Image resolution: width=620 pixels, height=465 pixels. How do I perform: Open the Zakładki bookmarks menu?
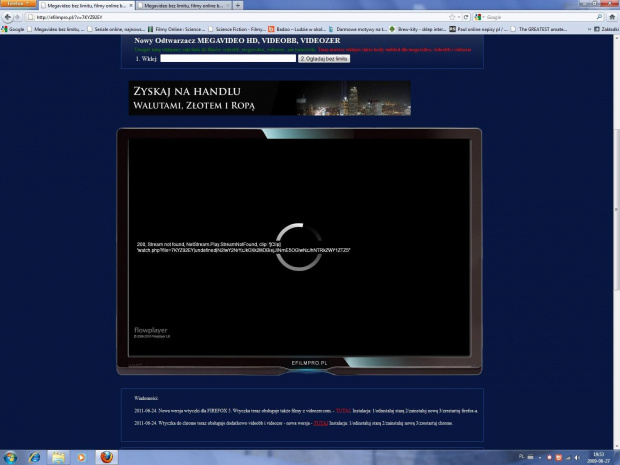[x=607, y=29]
